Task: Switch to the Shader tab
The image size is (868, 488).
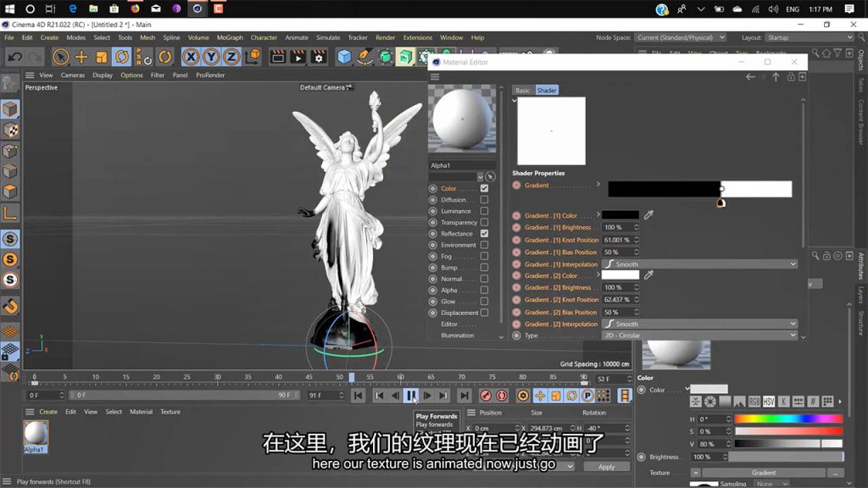Action: pos(547,90)
